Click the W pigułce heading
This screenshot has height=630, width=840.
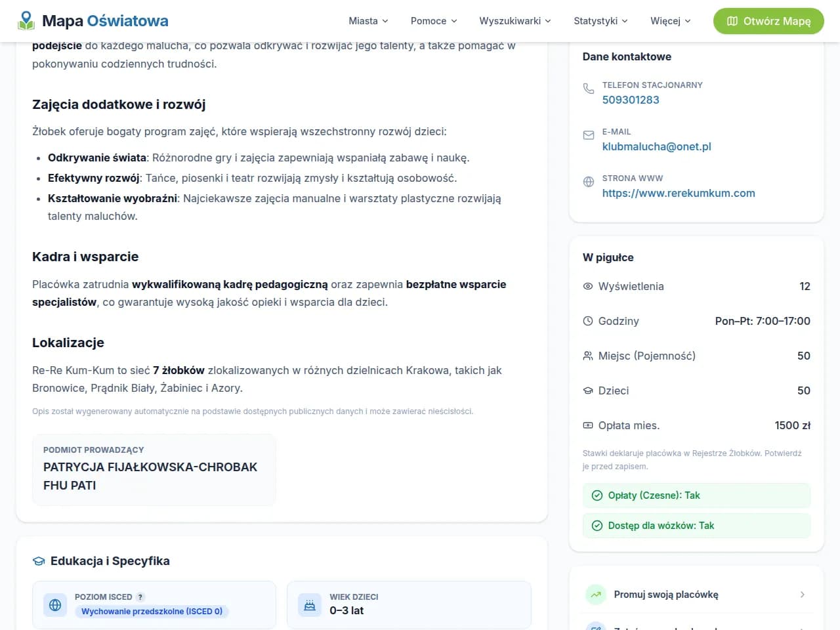pyautogui.click(x=608, y=257)
